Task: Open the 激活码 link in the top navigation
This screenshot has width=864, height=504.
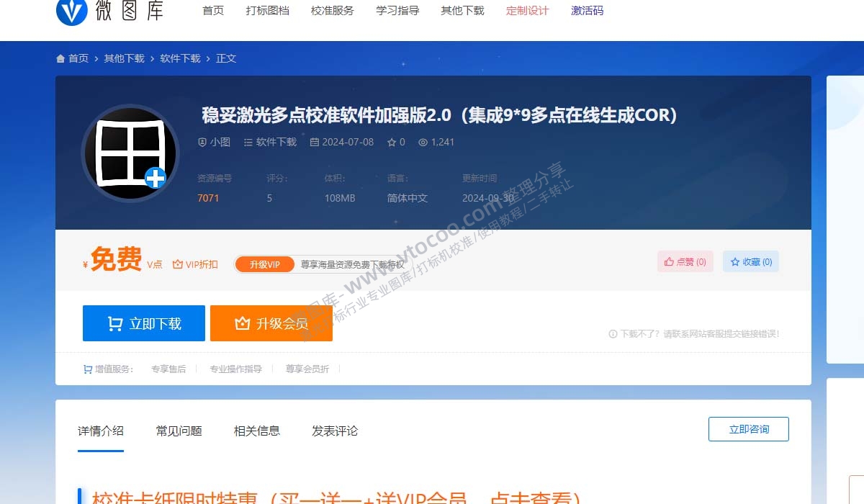Action: (587, 11)
